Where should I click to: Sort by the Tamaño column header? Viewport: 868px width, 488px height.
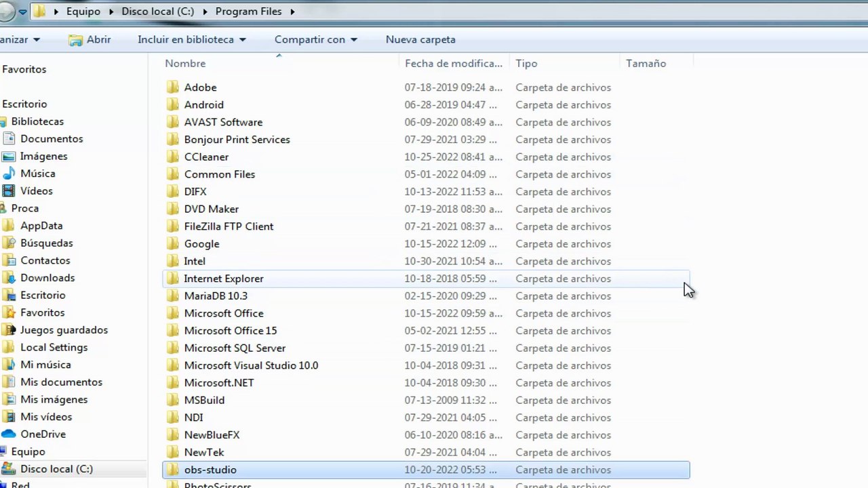point(646,63)
